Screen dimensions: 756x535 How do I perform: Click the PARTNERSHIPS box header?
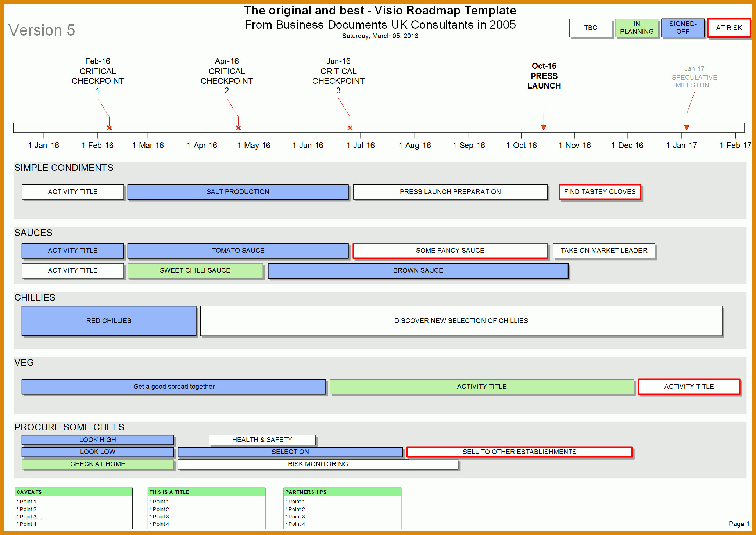(343, 492)
